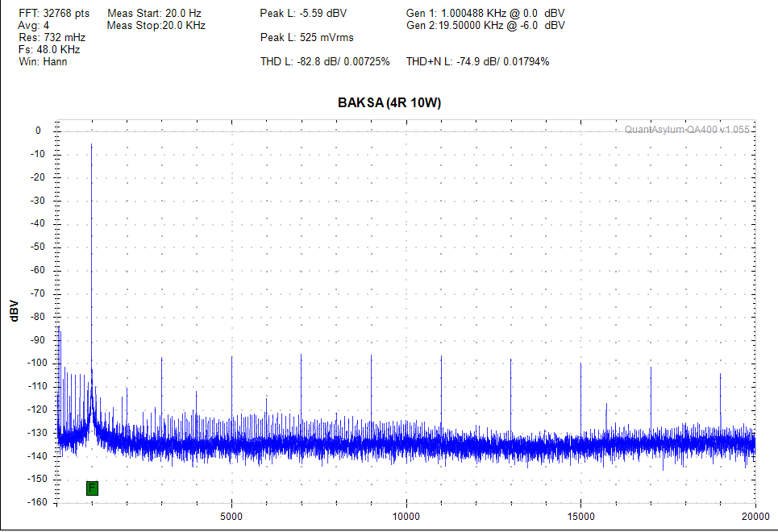Click the 'Gen 1: 1.000488 KHz' line
The image size is (778, 532).
pyautogui.click(x=485, y=14)
